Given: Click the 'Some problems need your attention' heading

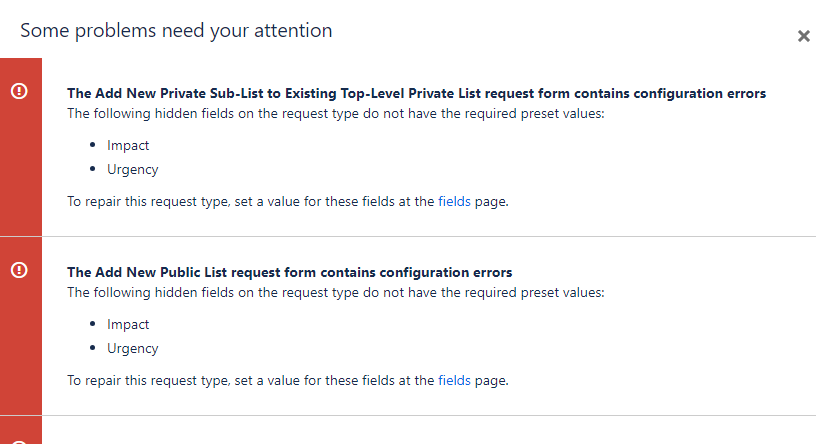Looking at the screenshot, I should (x=176, y=31).
